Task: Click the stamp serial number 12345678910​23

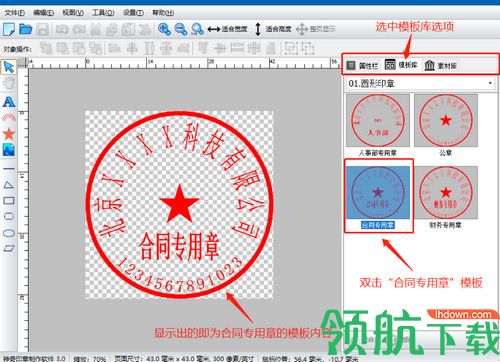Action: point(180,275)
